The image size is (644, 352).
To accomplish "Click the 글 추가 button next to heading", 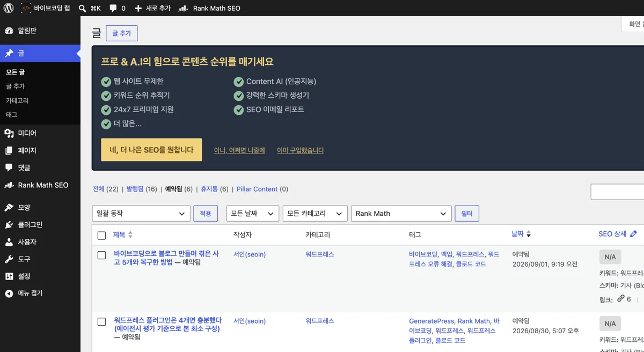I will pyautogui.click(x=122, y=33).
